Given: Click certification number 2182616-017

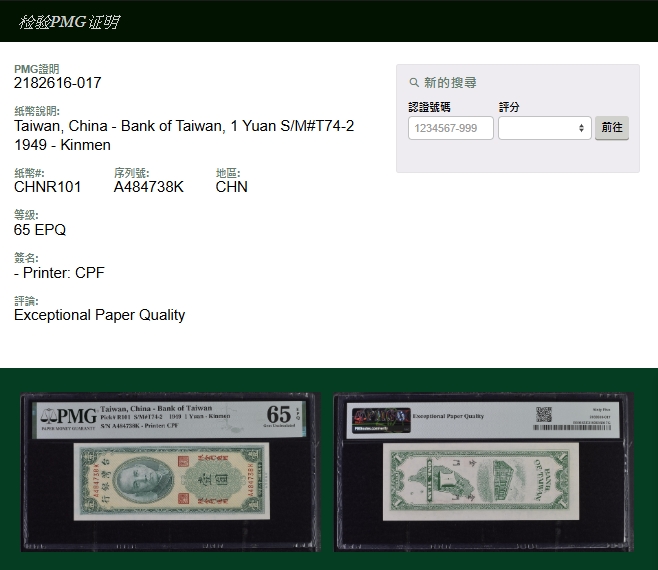Looking at the screenshot, I should tap(57, 83).
